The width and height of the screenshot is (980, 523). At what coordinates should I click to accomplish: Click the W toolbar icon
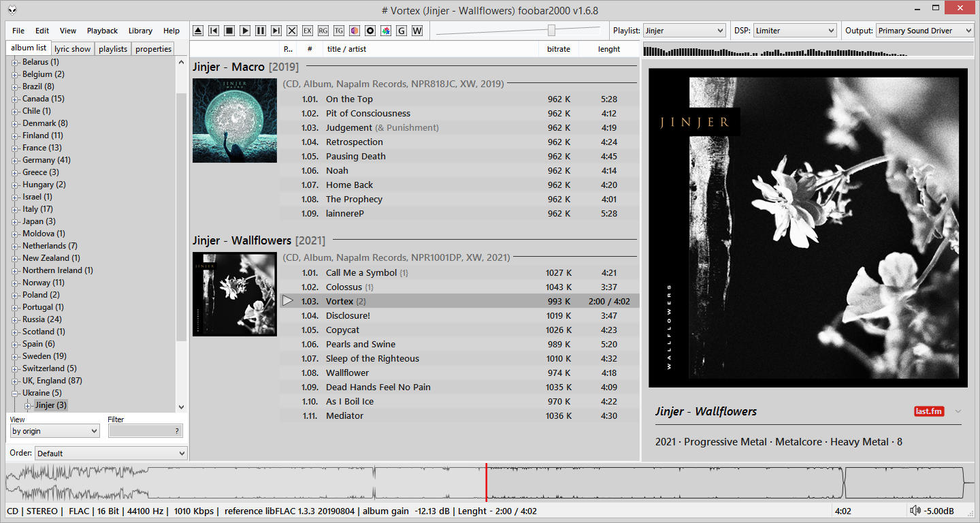click(x=416, y=31)
